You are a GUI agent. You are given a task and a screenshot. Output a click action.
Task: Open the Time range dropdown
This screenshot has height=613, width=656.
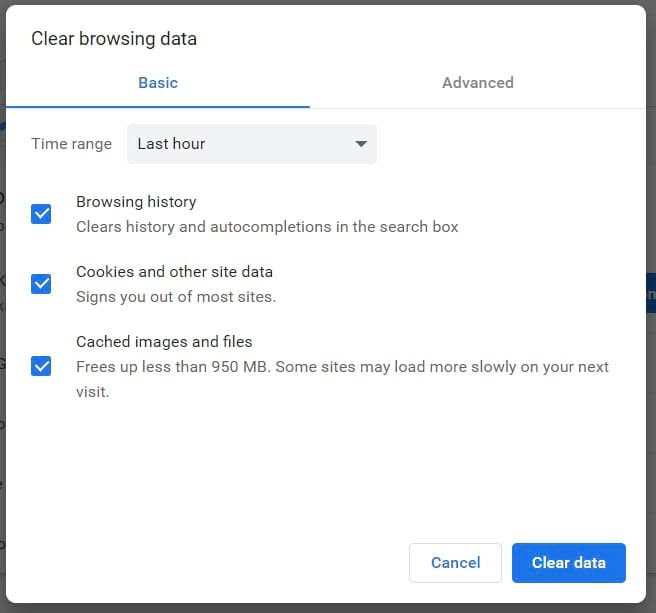tap(251, 144)
